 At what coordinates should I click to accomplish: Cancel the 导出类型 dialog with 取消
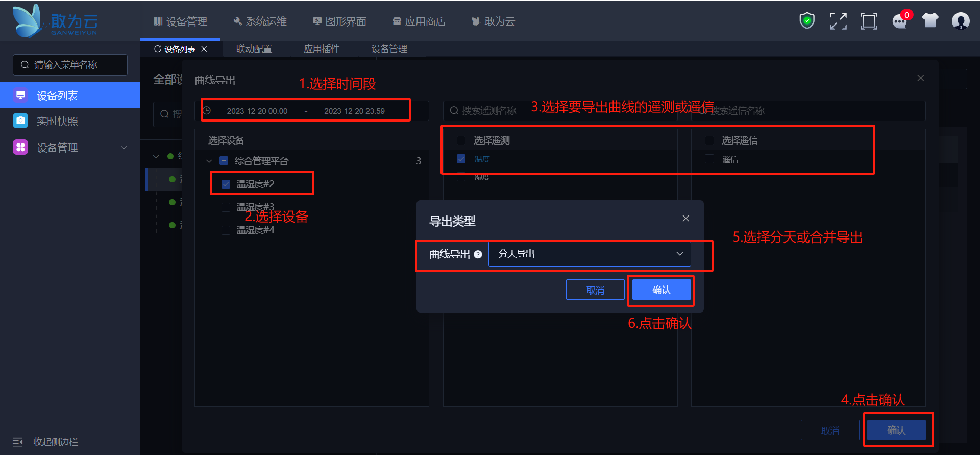pos(595,290)
